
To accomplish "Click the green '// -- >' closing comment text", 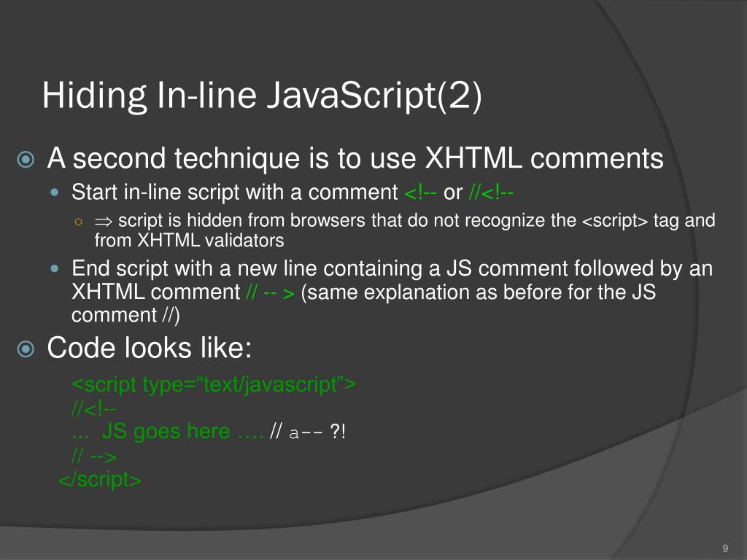I will click(271, 292).
